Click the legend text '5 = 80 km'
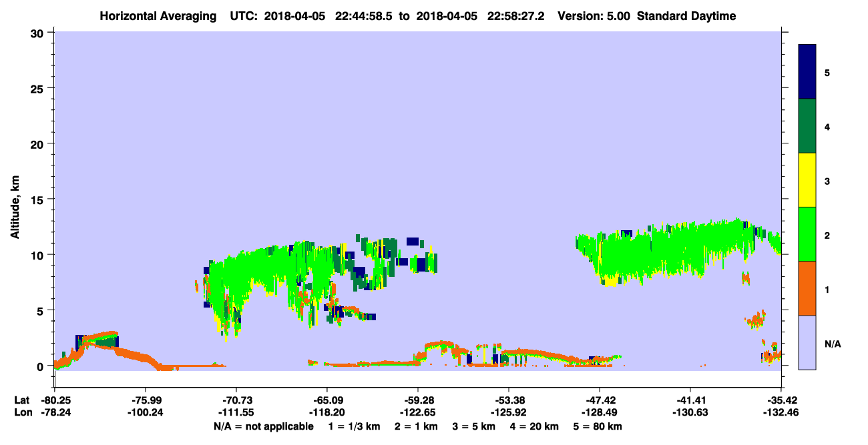 click(598, 426)
